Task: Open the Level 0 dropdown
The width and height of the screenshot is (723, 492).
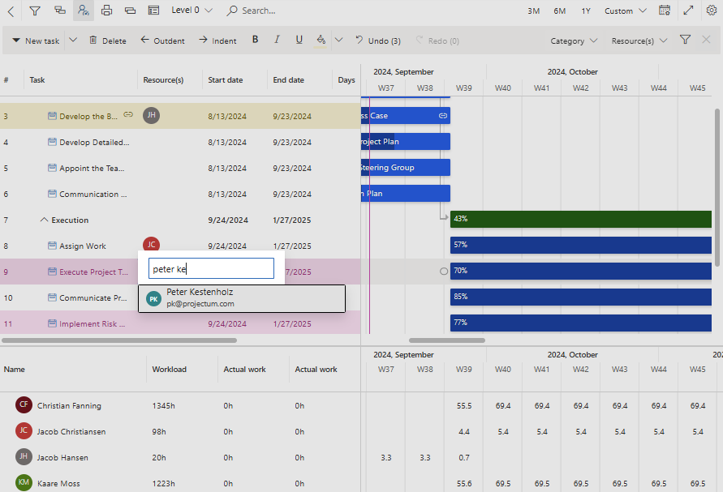Action: 192,11
